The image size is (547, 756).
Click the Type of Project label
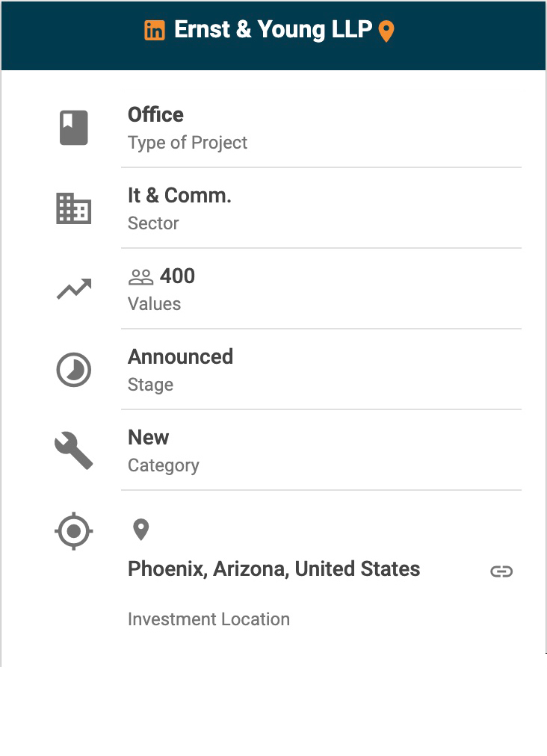[188, 143]
